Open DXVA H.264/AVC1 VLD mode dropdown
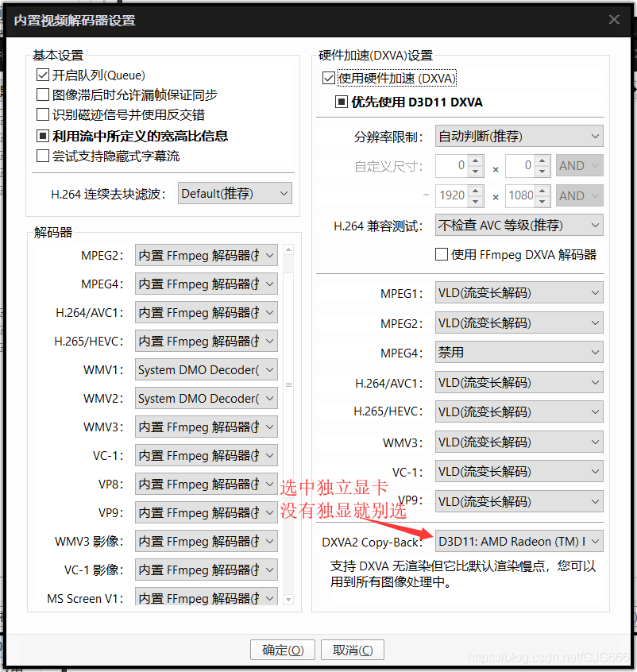The height and width of the screenshot is (672, 637). 519,382
